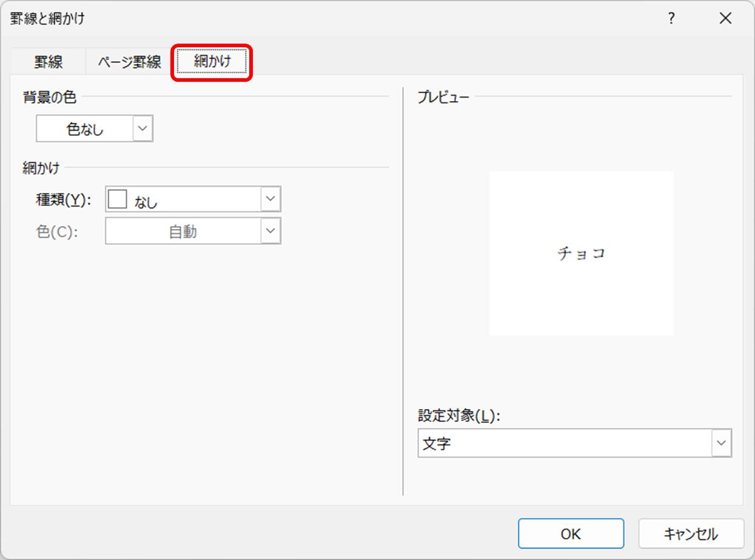Open the 種類 dropdown arrow

270,199
